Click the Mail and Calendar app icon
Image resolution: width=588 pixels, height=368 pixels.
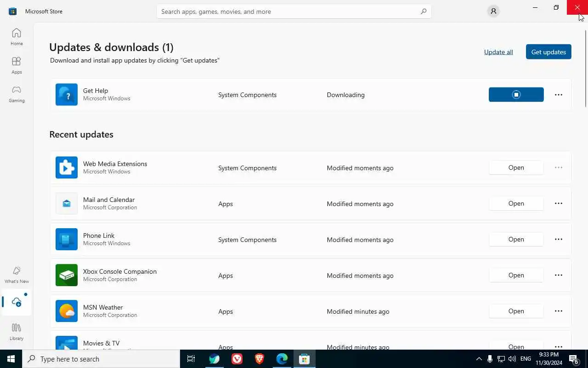67,203
